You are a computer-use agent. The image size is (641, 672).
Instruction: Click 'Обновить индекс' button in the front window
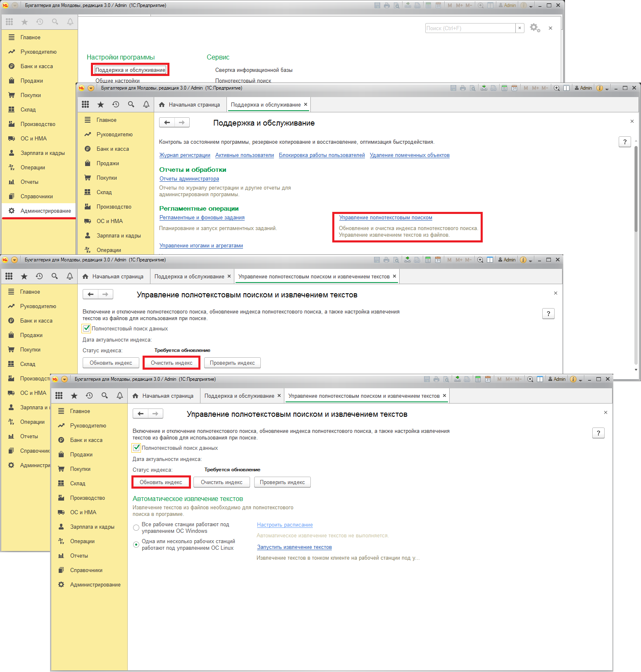click(161, 482)
